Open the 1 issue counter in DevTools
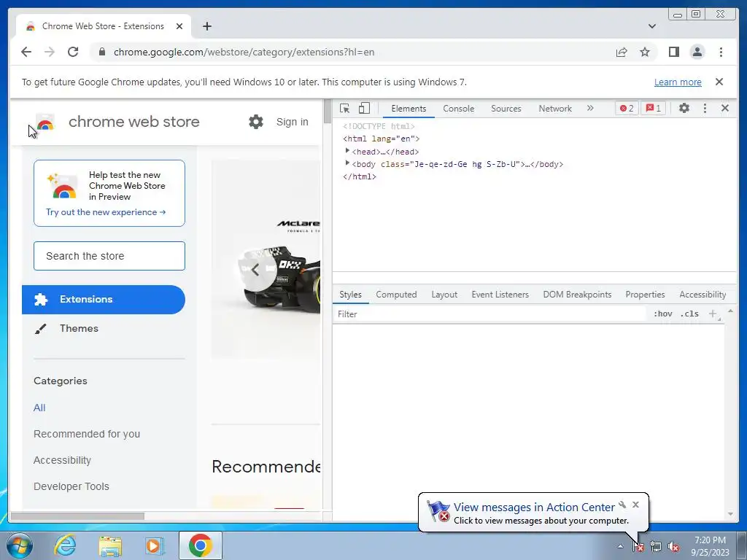747x560 pixels. pos(653,108)
